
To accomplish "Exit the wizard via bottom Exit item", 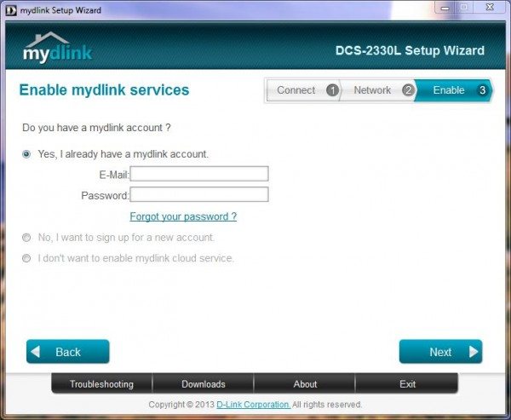I will pos(407,384).
